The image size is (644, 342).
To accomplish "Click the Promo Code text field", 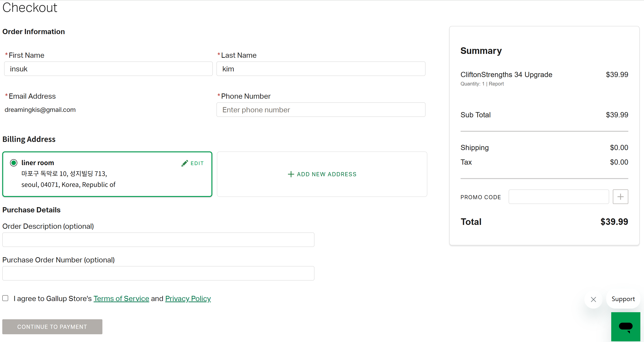I will pyautogui.click(x=558, y=197).
